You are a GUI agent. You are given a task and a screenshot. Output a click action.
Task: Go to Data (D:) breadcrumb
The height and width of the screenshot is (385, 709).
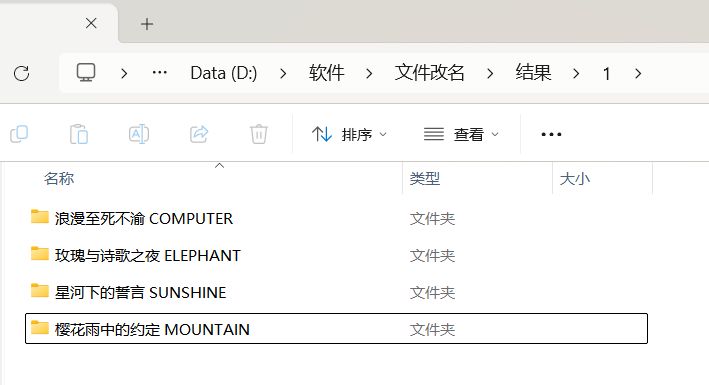(x=224, y=73)
